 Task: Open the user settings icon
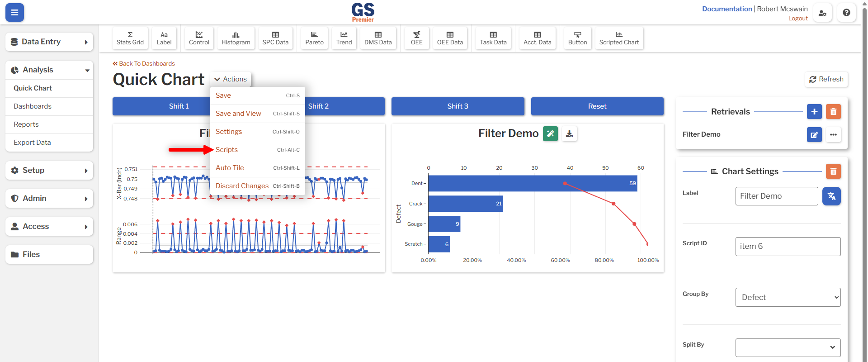tap(822, 13)
